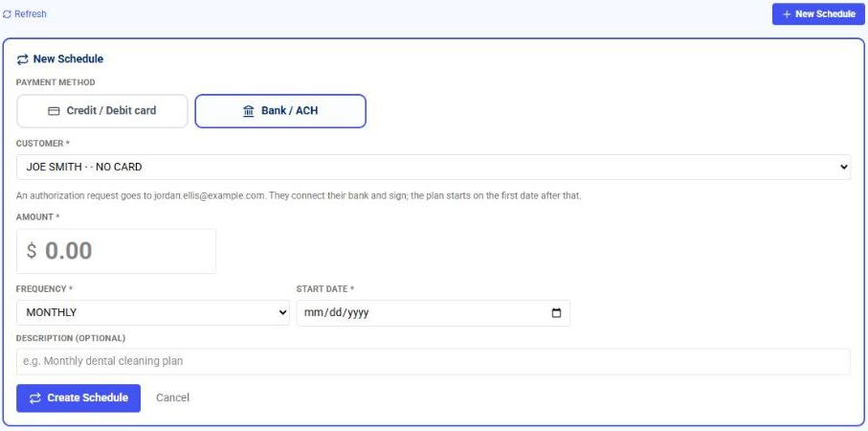Click the credit card icon
Screen dimensions: 868x431
coord(54,111)
